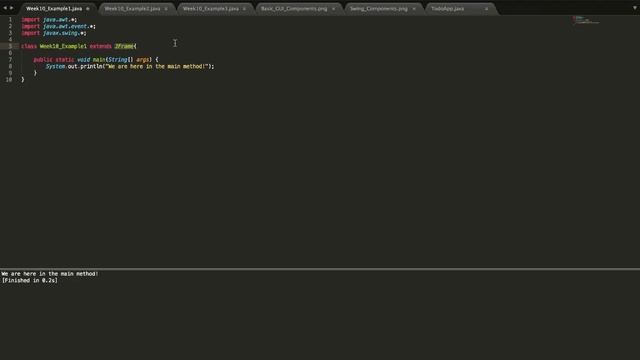Click the '[Finished in 0.2s]' build message
The width and height of the screenshot is (640, 360).
tap(30, 280)
